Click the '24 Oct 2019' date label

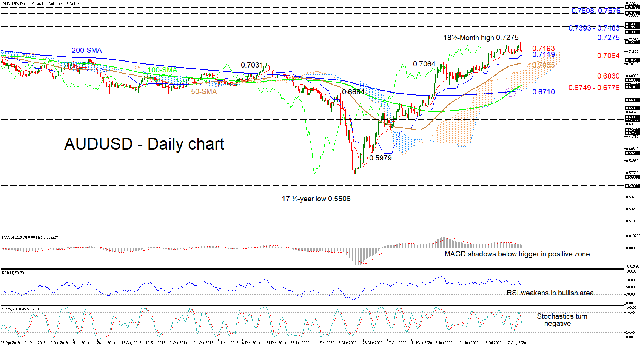pos(203,343)
